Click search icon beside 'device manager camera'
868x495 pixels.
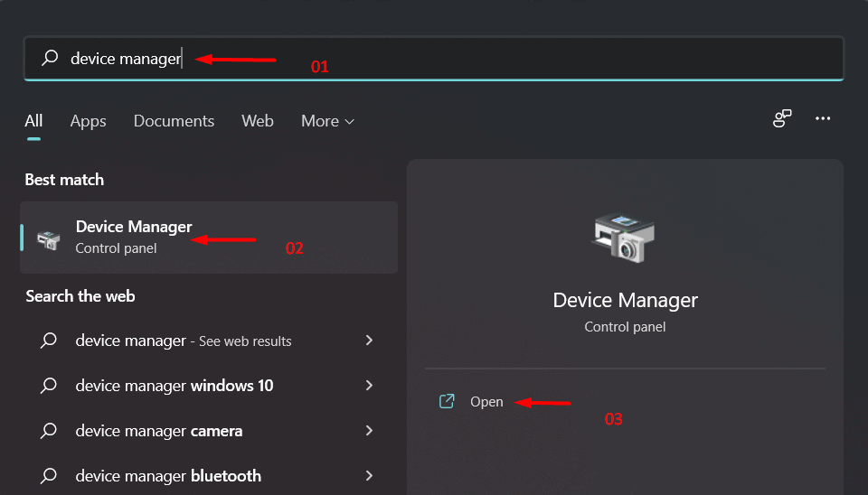[x=50, y=431]
